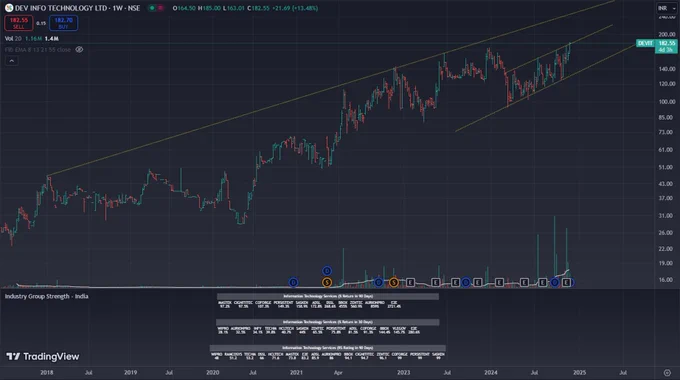
Task: Open the INR currency dropdown
Action: pos(667,8)
